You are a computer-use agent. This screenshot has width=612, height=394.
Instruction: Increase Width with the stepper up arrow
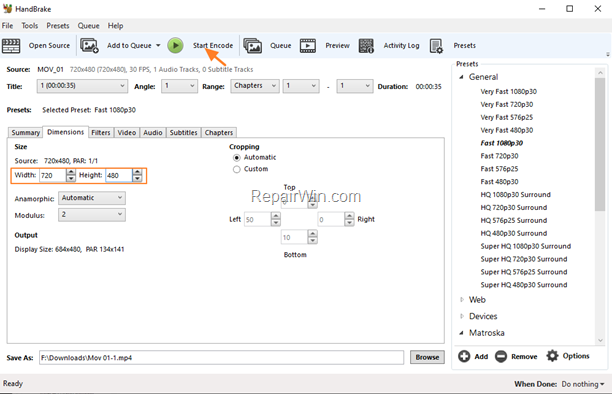coord(71,172)
